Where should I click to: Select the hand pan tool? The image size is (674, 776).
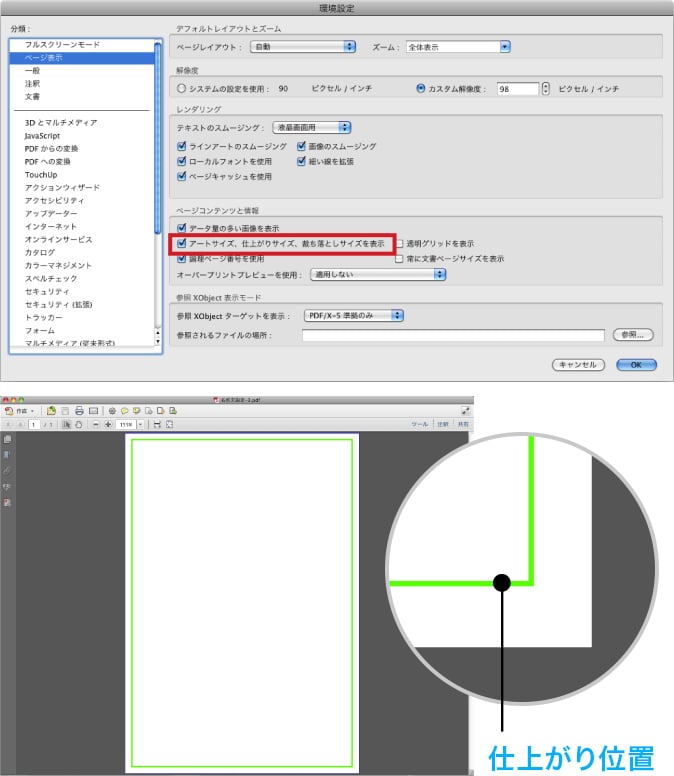[79, 424]
